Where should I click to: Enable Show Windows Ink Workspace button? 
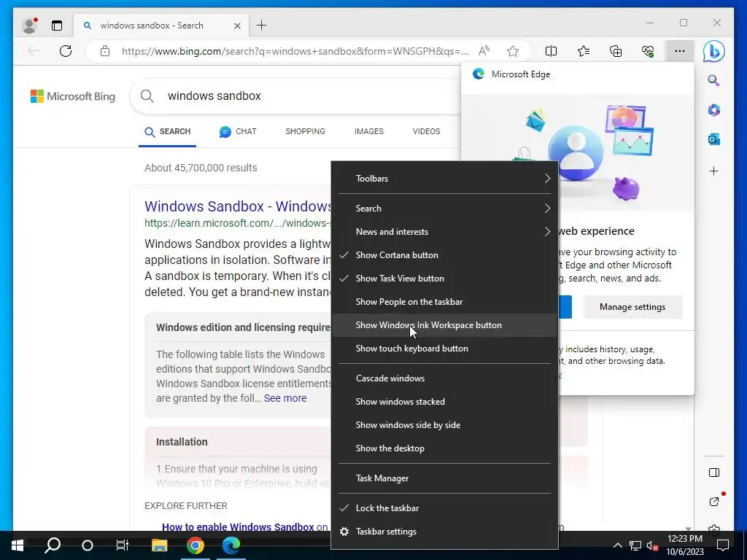click(444, 325)
